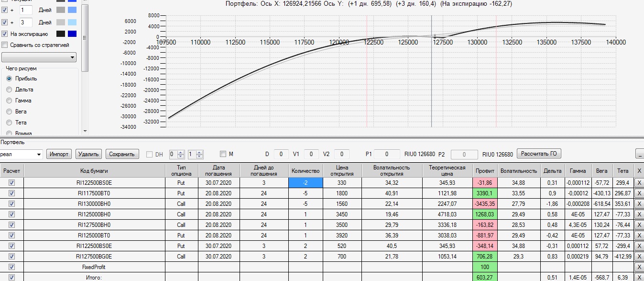Click the +1 days input field

coord(26,10)
